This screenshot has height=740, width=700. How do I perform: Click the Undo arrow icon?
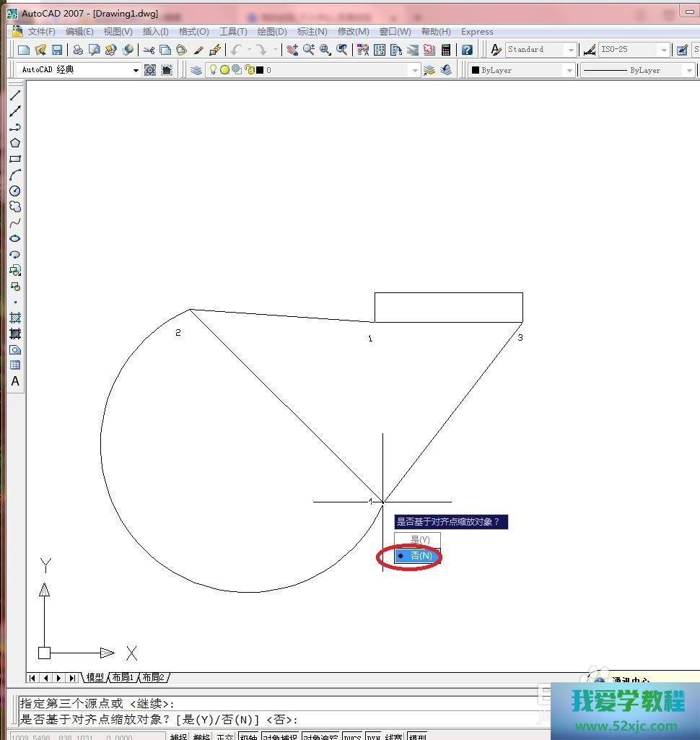tap(236, 50)
